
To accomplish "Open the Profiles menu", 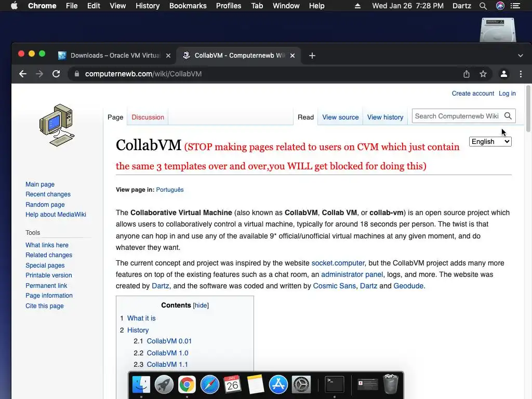I will pos(229,6).
